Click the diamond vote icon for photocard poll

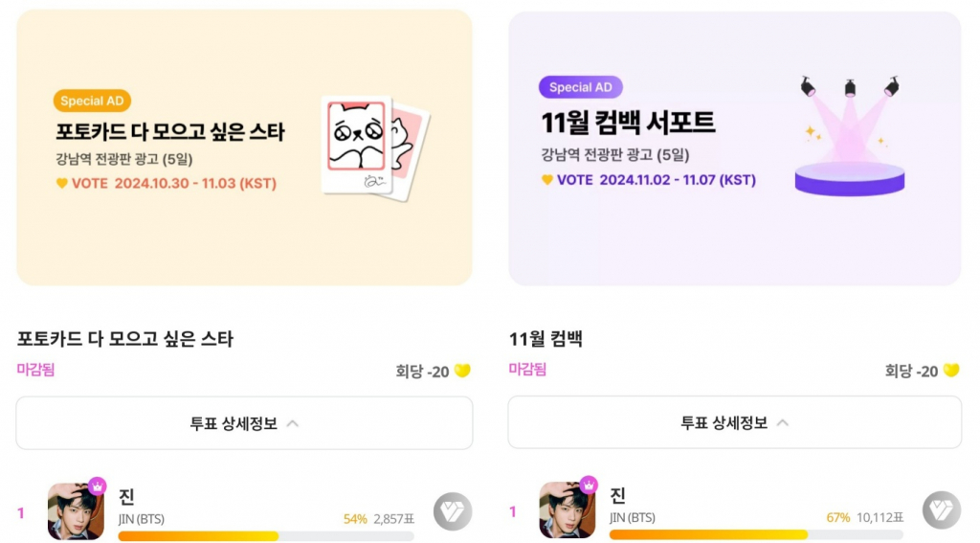pos(452,512)
